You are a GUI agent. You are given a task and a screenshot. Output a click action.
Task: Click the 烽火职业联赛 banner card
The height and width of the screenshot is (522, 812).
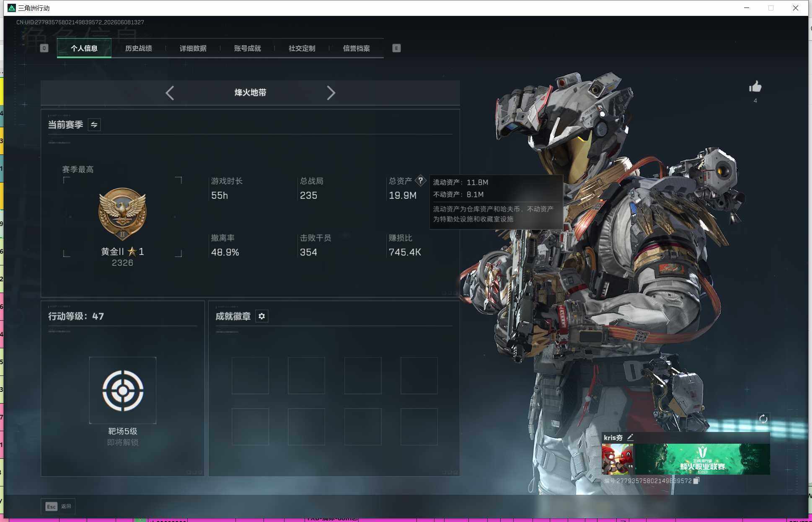[702, 459]
